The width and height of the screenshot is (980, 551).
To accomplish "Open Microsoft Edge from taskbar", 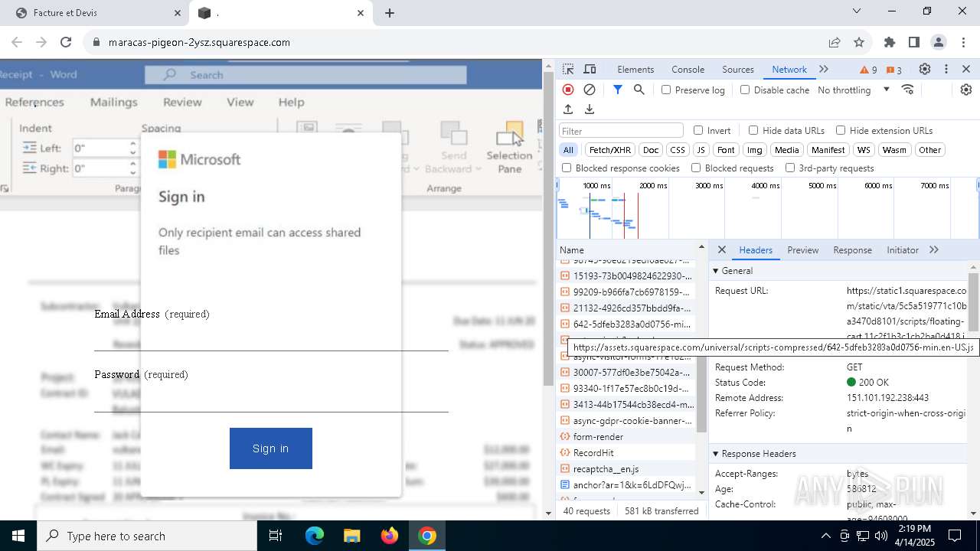I will point(315,536).
